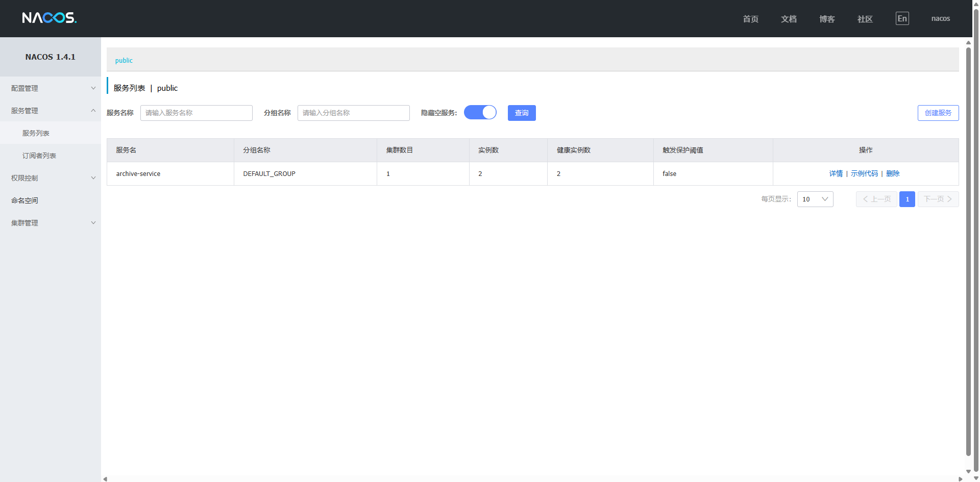This screenshot has width=980, height=482.
Task: Click the 上一页 pagination button
Action: (876, 199)
